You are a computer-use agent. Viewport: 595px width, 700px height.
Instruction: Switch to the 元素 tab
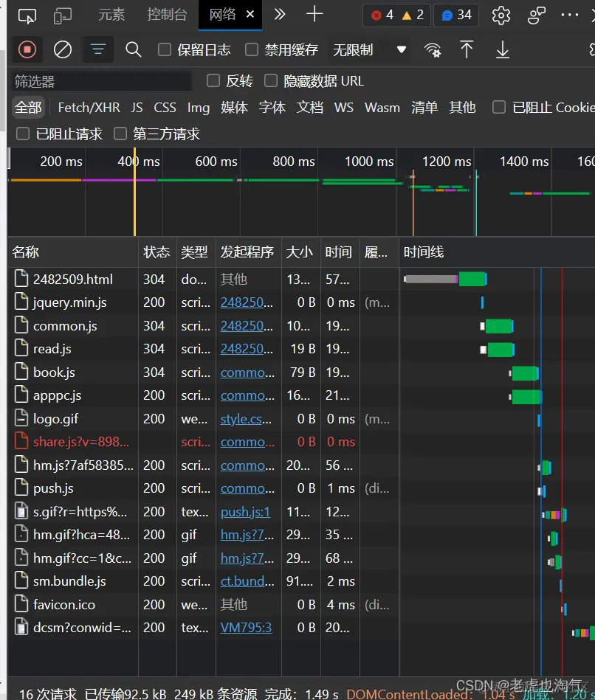coord(111,15)
